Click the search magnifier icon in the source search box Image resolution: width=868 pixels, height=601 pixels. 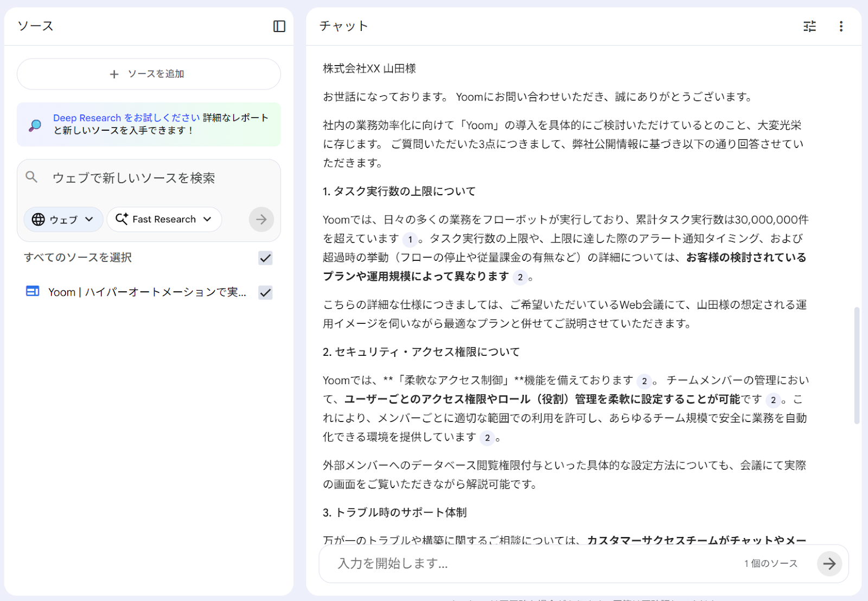click(x=32, y=177)
